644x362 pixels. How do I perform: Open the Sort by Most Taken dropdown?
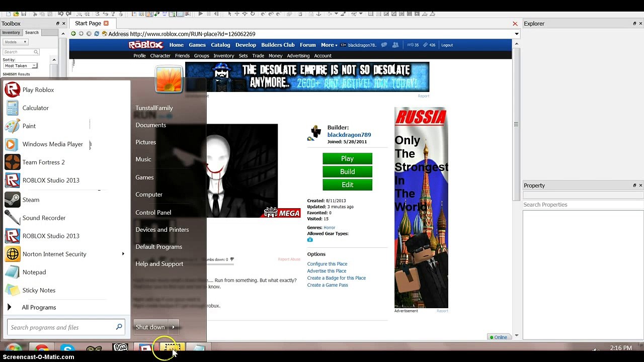pos(20,66)
